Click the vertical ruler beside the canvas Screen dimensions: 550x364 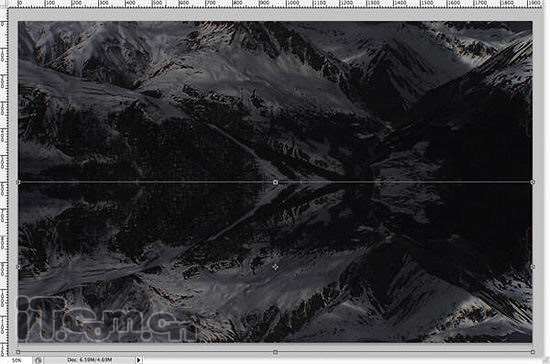(4, 182)
